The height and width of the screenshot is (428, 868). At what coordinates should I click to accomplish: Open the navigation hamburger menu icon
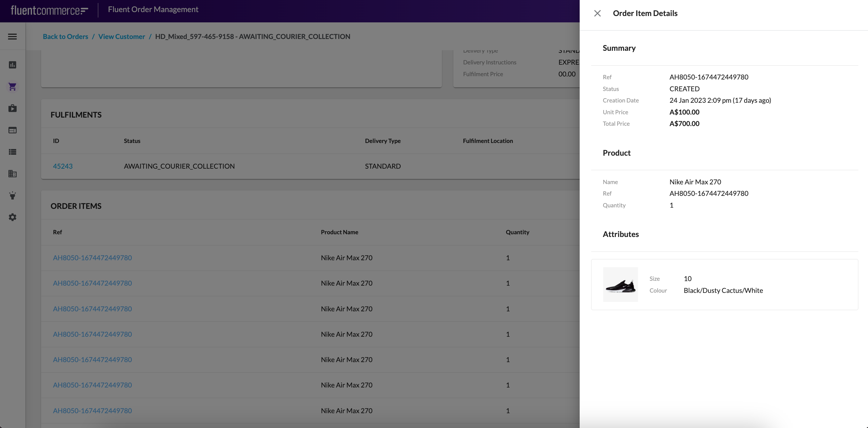click(12, 36)
